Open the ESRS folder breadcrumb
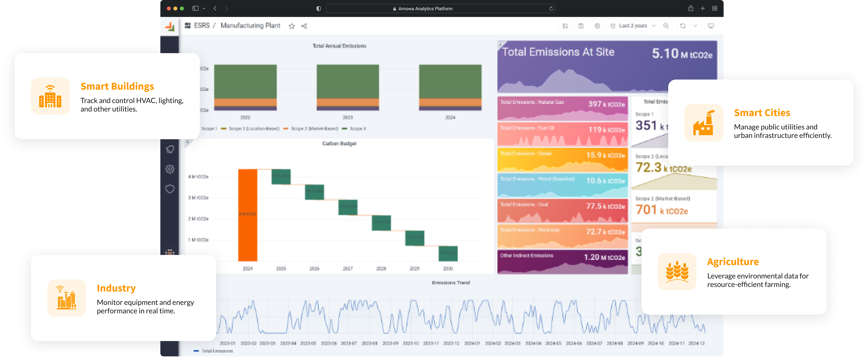868x358 pixels. [202, 26]
